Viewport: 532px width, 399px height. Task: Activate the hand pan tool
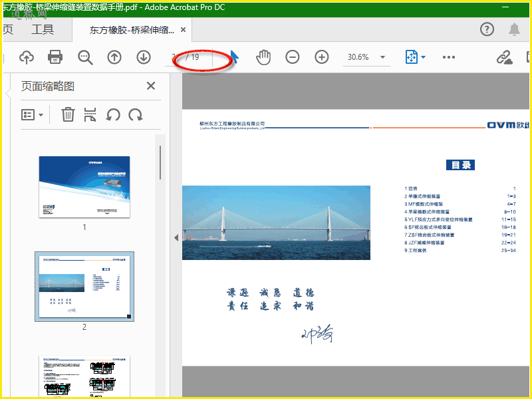coord(263,57)
